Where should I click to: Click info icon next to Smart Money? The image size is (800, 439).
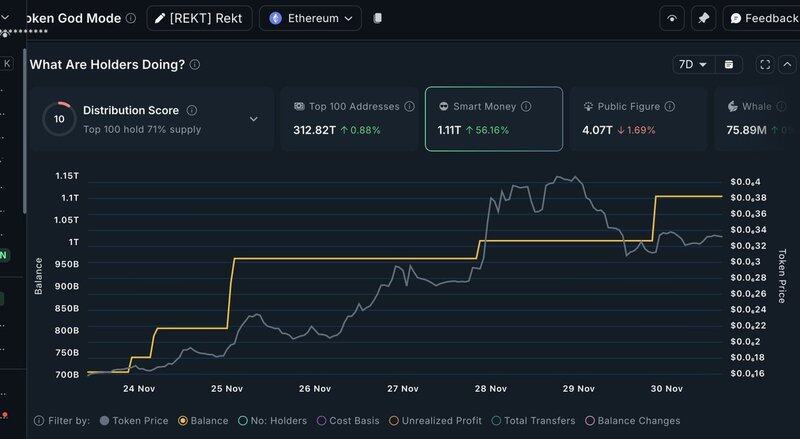526,106
